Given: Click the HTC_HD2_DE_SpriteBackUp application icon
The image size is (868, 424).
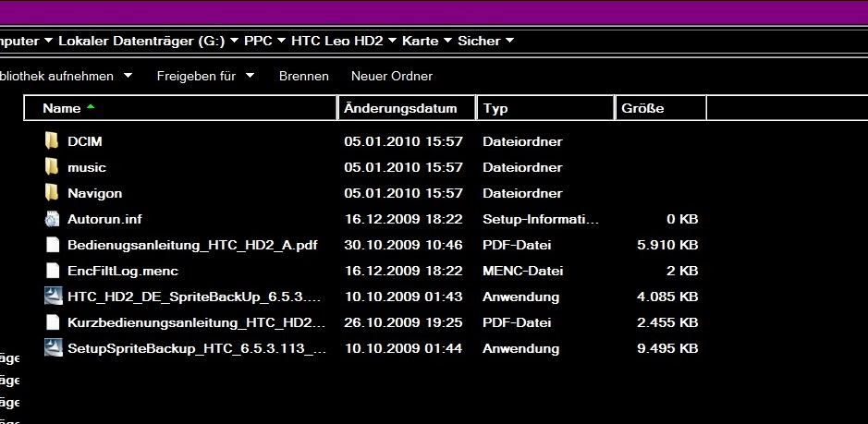Looking at the screenshot, I should pyautogui.click(x=53, y=297).
